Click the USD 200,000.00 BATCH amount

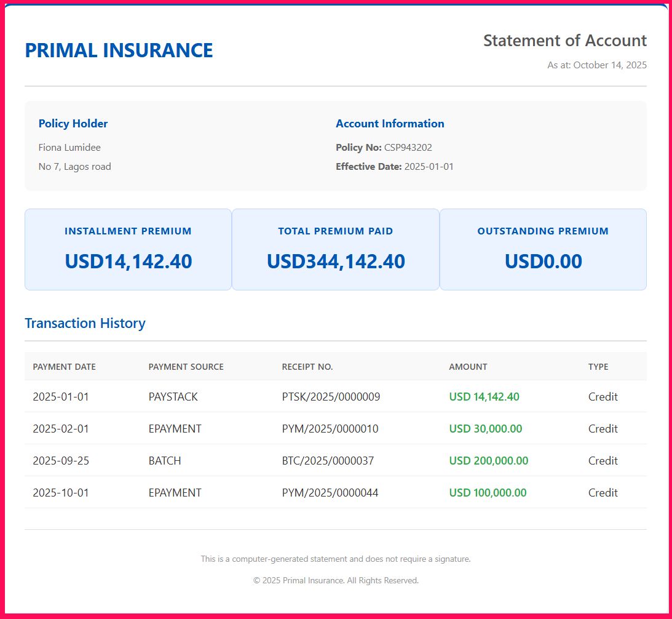pyautogui.click(x=488, y=461)
